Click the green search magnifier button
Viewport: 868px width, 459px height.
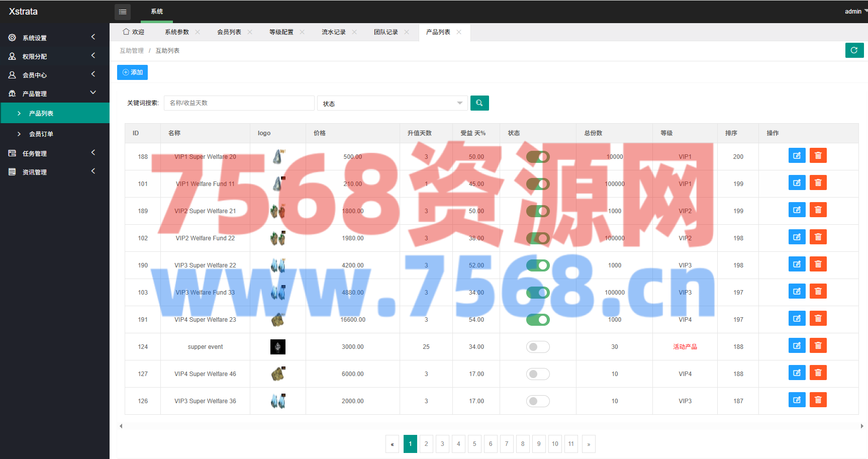point(479,103)
